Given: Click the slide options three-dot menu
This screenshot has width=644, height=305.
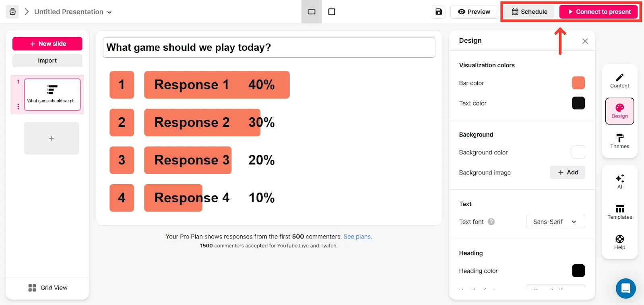Looking at the screenshot, I should (x=18, y=106).
